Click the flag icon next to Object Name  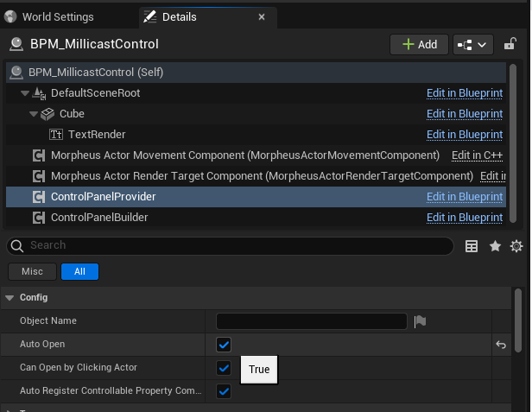point(420,321)
